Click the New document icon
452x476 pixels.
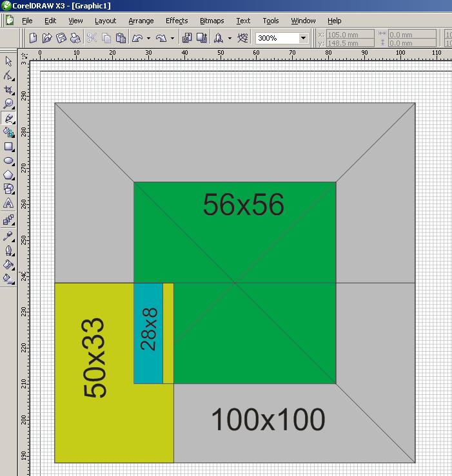pos(33,38)
